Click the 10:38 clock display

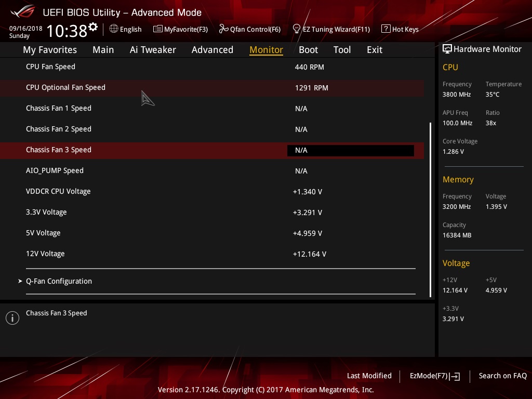tap(67, 31)
